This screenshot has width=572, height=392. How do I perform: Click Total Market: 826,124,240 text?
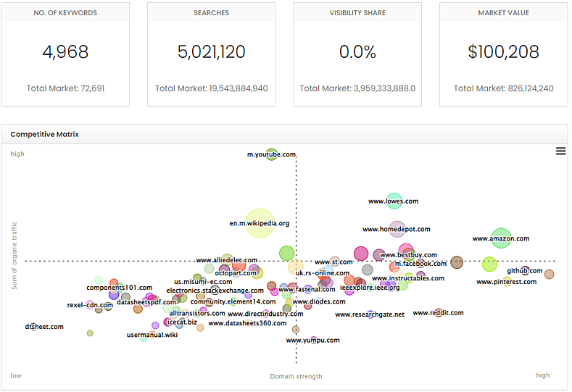[503, 88]
